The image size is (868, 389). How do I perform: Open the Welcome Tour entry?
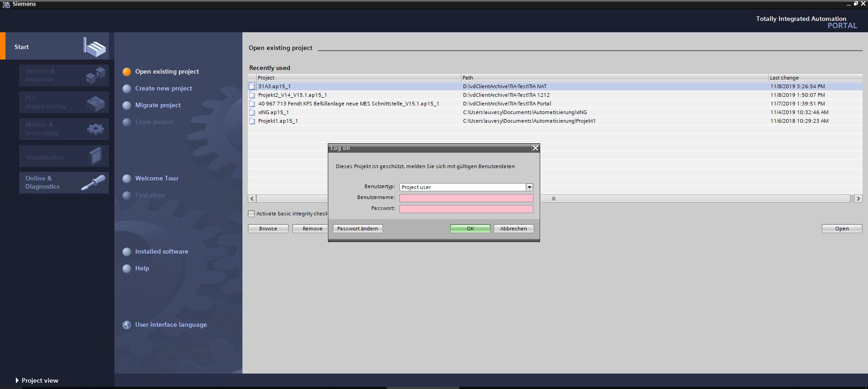157,178
